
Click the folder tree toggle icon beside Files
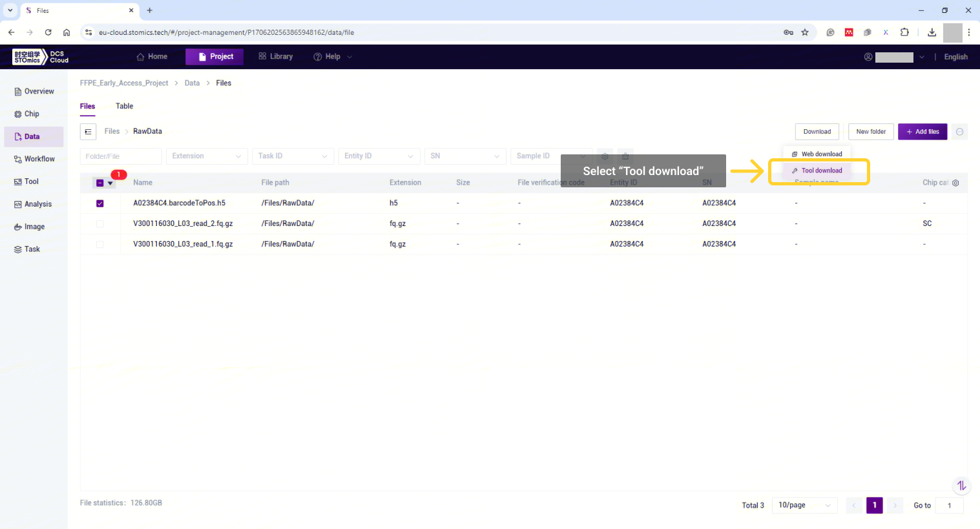point(88,132)
